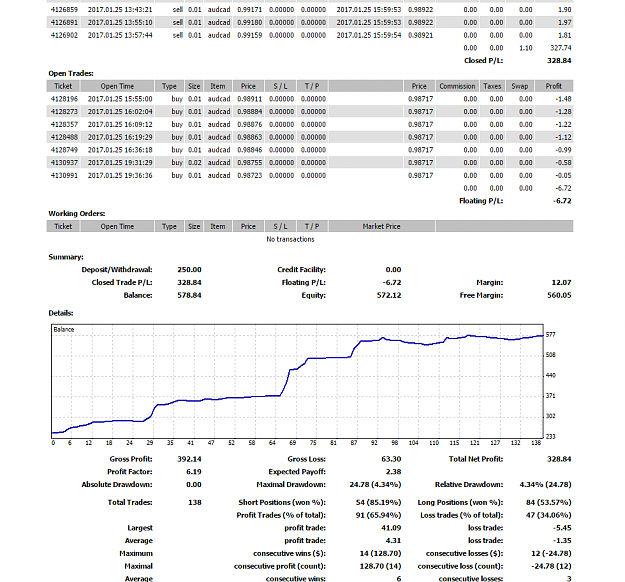The height and width of the screenshot is (582, 625).
Task: Click Loss trades value 47 (34.06%)
Action: click(548, 515)
